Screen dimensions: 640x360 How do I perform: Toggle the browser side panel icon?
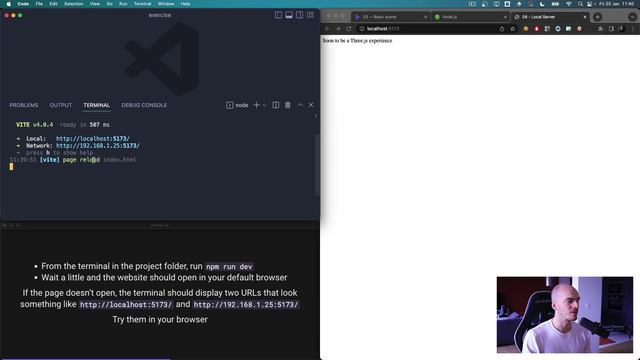point(611,29)
